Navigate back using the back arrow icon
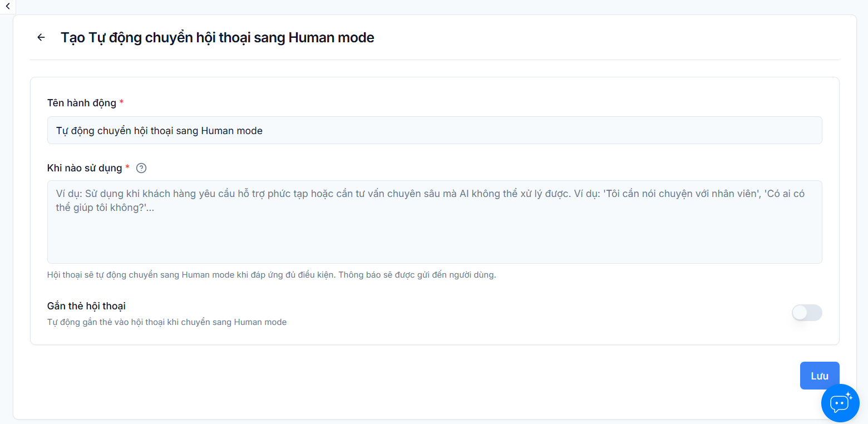Image resolution: width=868 pixels, height=424 pixels. (41, 37)
